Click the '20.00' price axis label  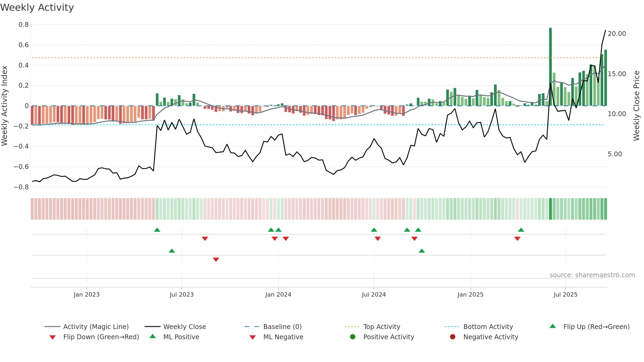[x=617, y=34]
